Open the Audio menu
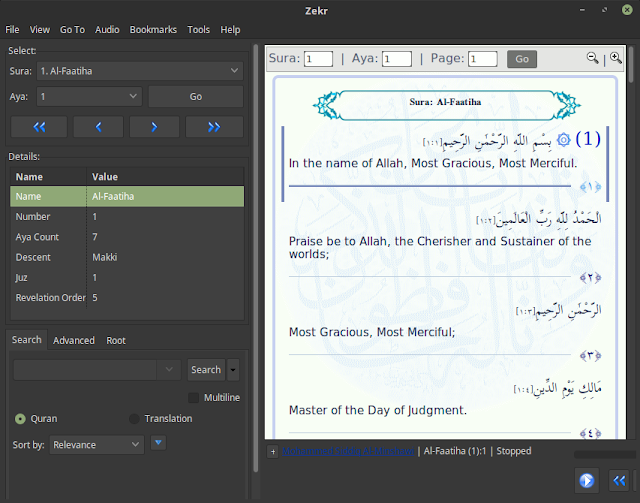The width and height of the screenshot is (640, 503). pos(107,30)
